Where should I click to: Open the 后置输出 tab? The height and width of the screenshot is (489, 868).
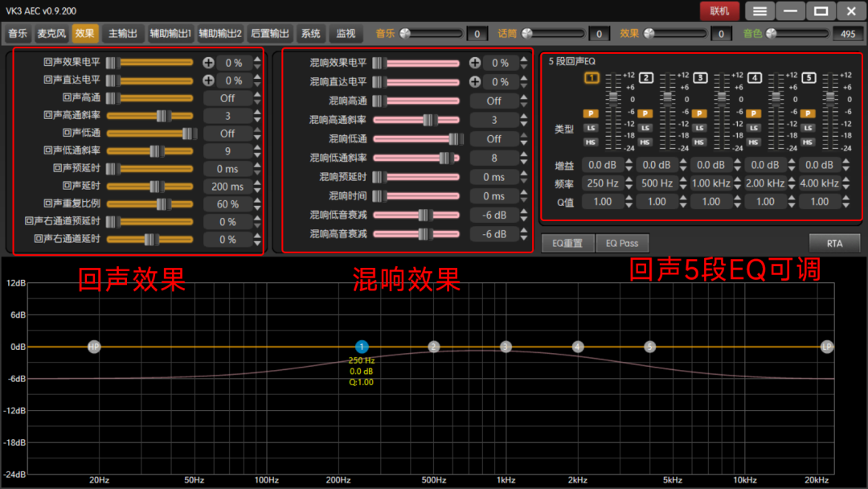270,33
